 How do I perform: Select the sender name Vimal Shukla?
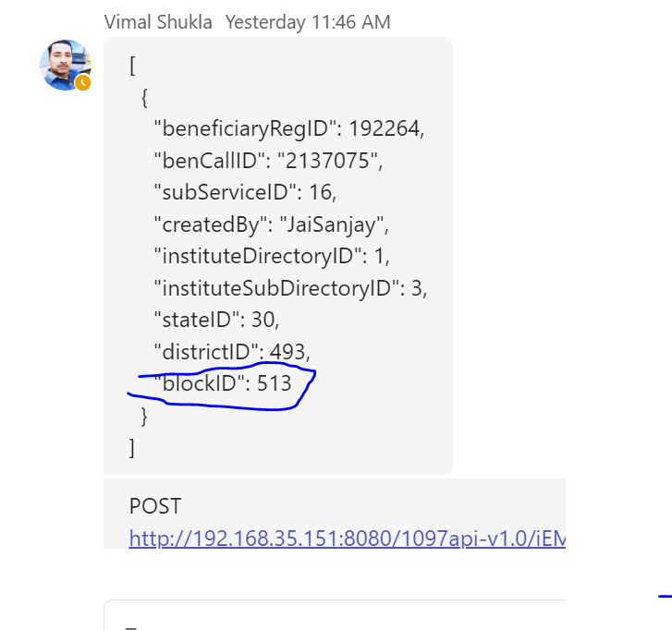tap(158, 22)
